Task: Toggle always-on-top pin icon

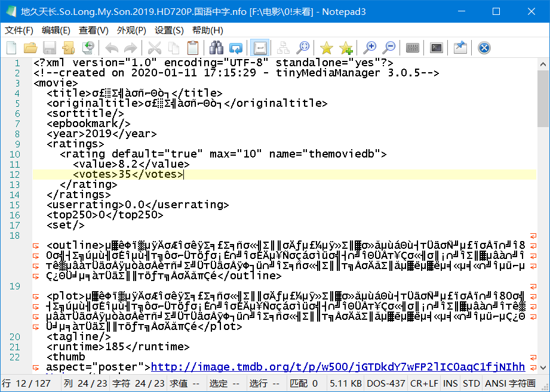Action: point(460,48)
